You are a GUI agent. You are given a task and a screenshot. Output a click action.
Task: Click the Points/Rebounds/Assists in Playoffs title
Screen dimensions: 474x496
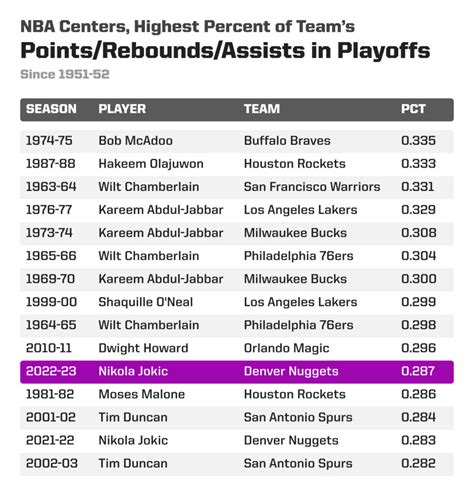pyautogui.click(x=225, y=51)
